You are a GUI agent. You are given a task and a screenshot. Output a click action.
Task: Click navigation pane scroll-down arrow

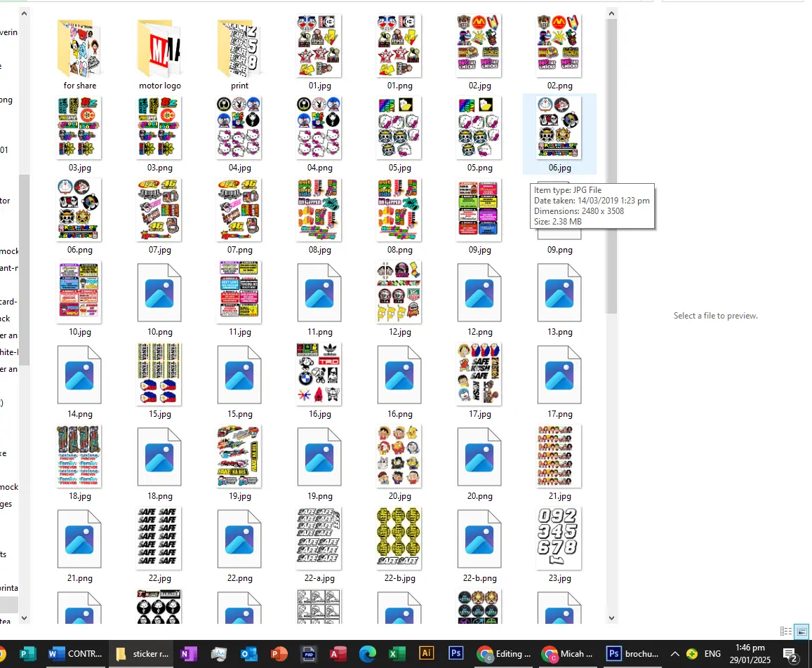click(24, 617)
